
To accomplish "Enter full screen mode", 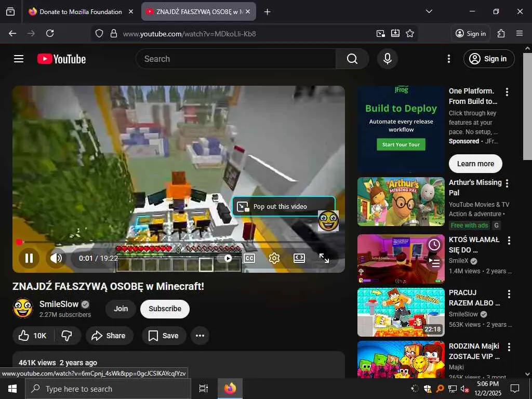I will click(324, 258).
